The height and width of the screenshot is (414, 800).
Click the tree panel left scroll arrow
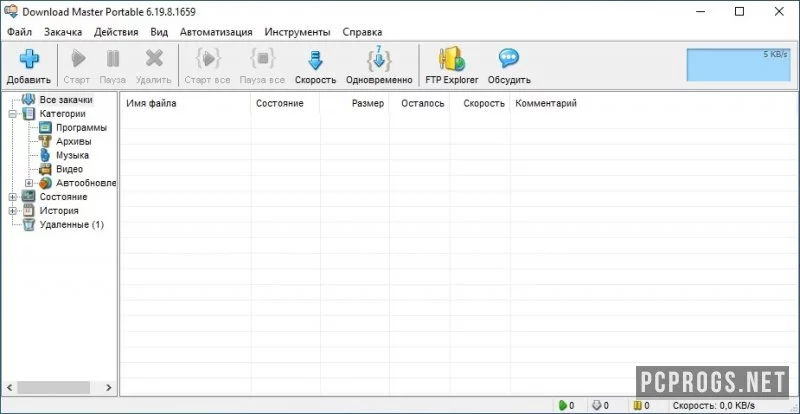click(9, 387)
